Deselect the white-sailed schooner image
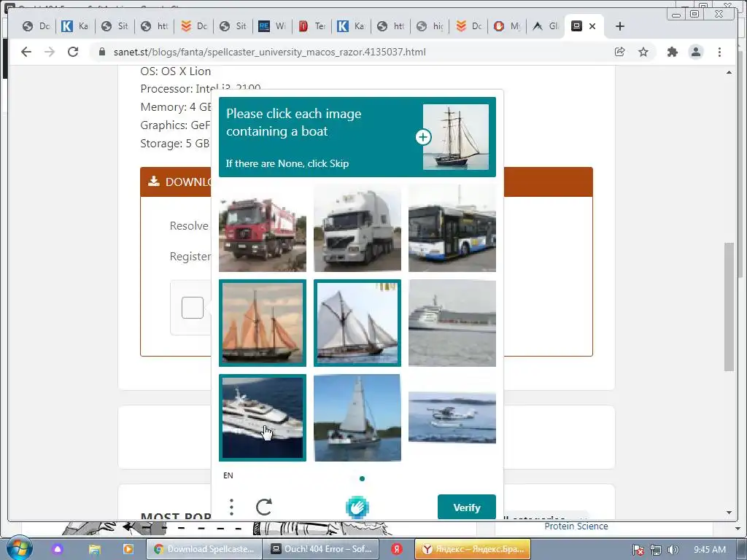 (x=357, y=323)
